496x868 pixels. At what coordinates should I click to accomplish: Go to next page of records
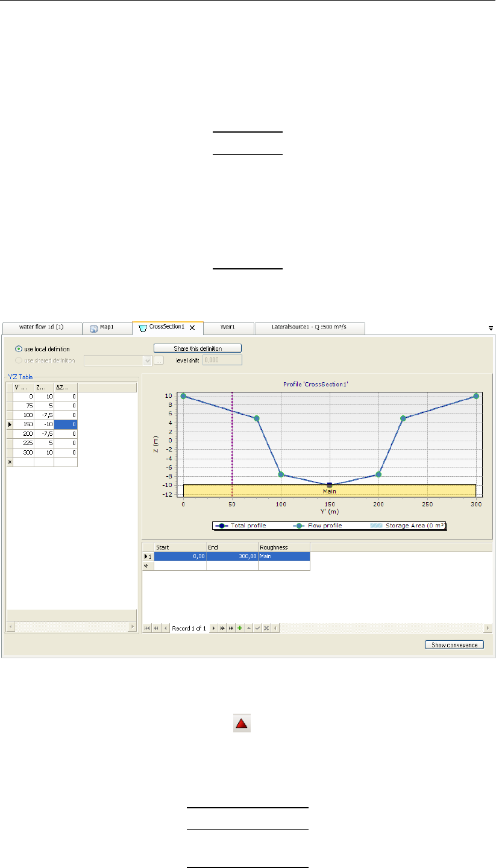point(222,628)
